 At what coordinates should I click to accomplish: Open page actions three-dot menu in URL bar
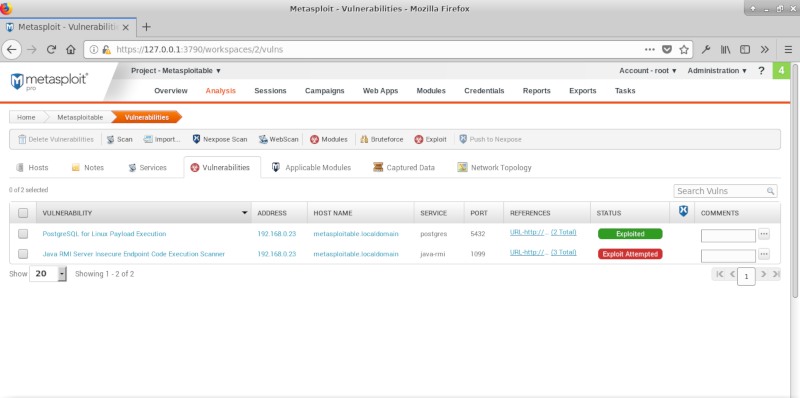(649, 49)
